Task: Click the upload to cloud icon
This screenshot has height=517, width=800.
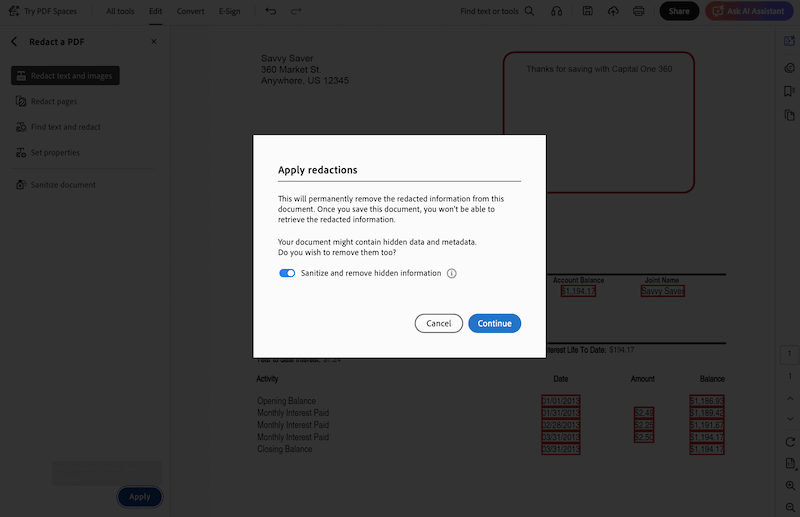Action: (x=613, y=11)
